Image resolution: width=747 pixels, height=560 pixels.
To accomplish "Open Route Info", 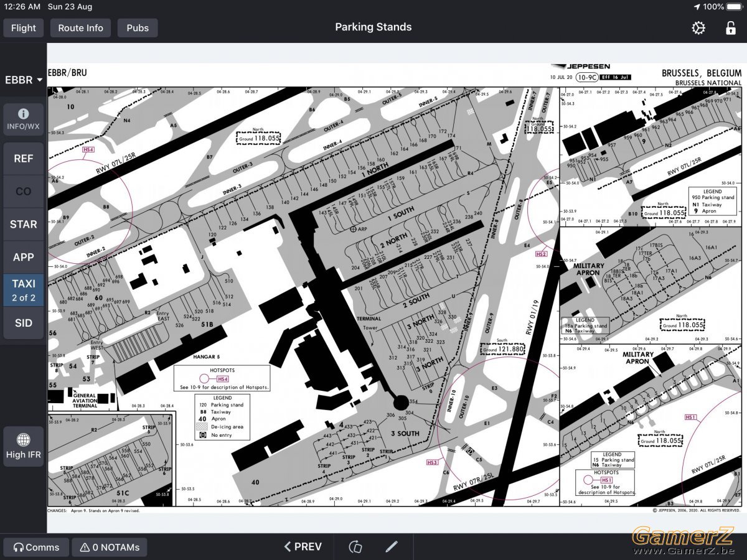I will [x=80, y=28].
